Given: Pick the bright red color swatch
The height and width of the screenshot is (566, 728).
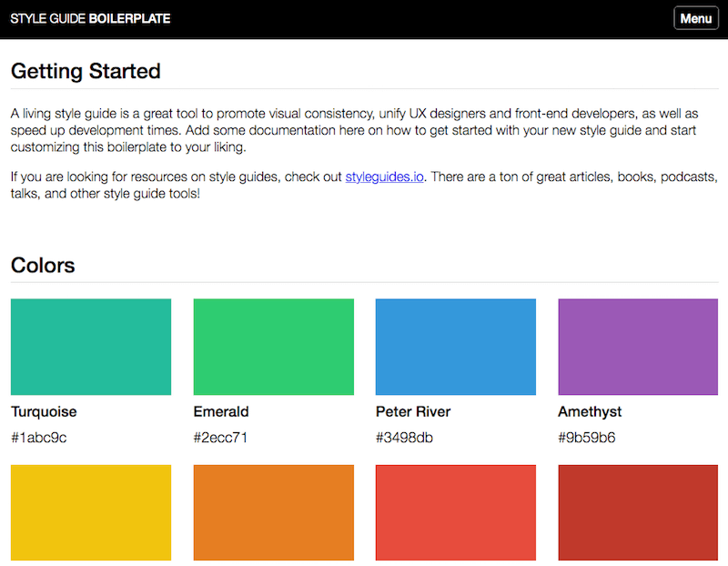Looking at the screenshot, I should click(x=456, y=512).
